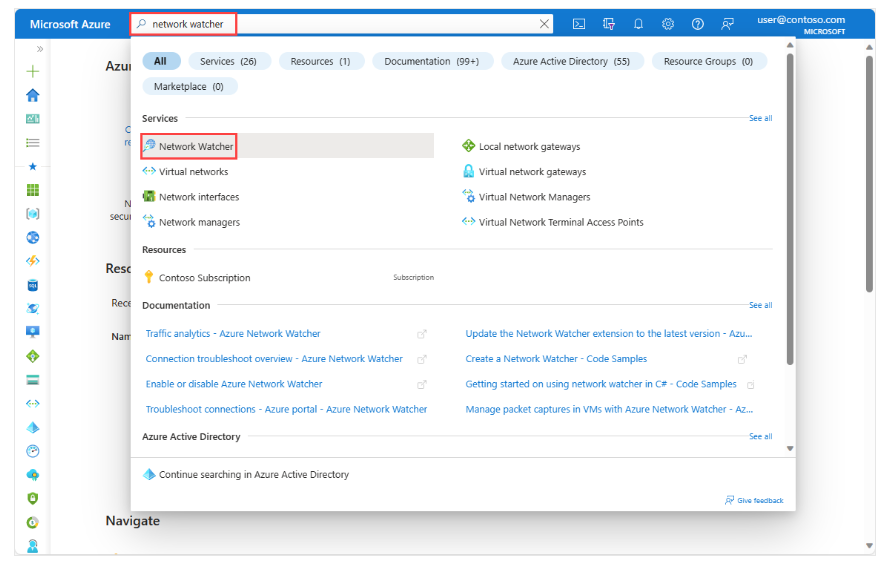The height and width of the screenshot is (570, 891).
Task: Open user@contoso.com account menu
Action: point(801,24)
